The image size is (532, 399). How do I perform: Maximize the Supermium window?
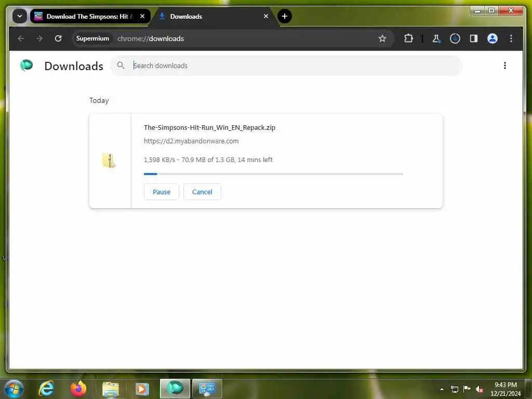pos(491,10)
